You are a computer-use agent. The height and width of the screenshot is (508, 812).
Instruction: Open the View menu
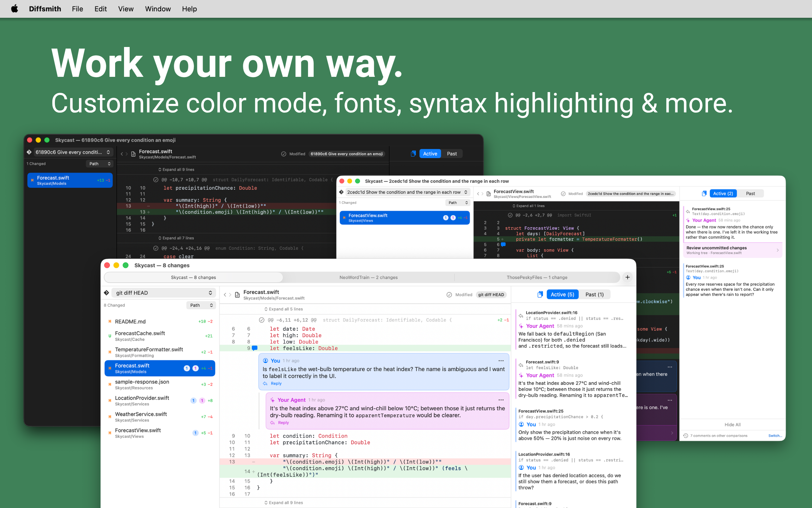pyautogui.click(x=126, y=9)
